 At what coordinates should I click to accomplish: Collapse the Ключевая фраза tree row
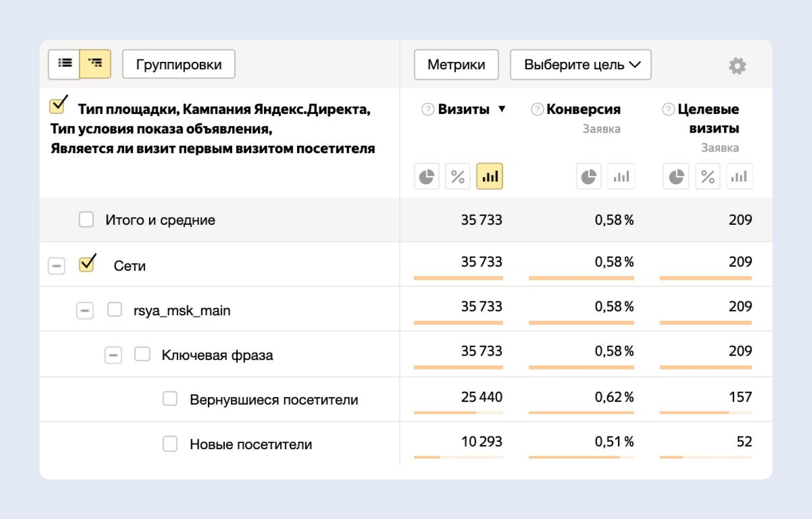(113, 355)
